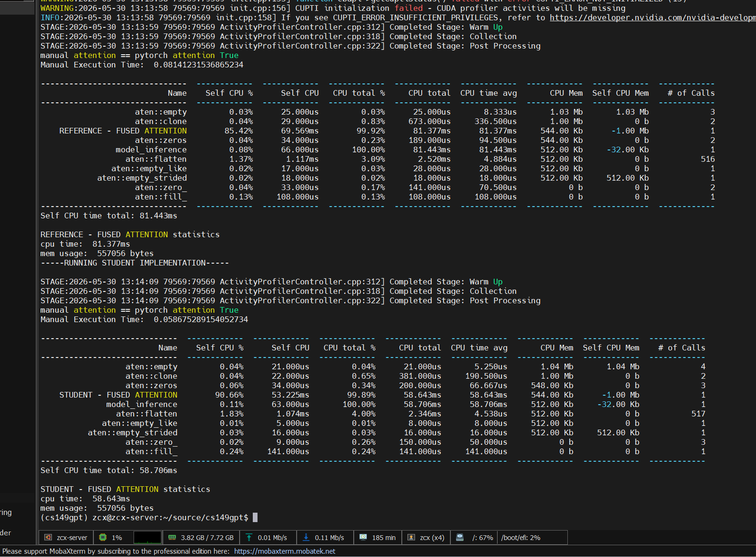Click the CPU usage chip icon
756x557 pixels.
[103, 537]
